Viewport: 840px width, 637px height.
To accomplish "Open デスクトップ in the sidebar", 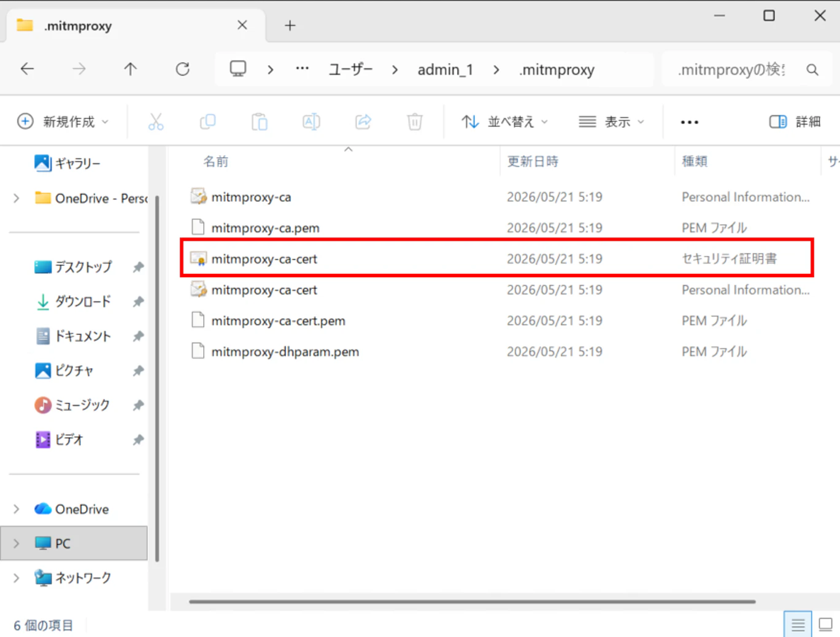I will pyautogui.click(x=74, y=267).
